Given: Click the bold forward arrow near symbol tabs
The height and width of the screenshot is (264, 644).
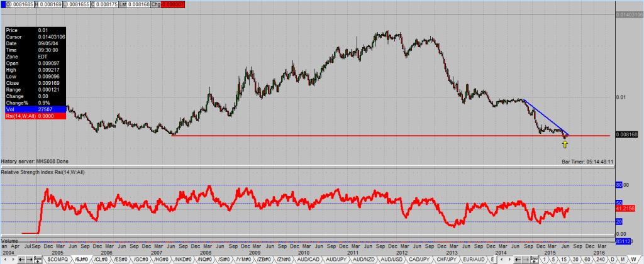Looking at the screenshot, I should click(30, 260).
